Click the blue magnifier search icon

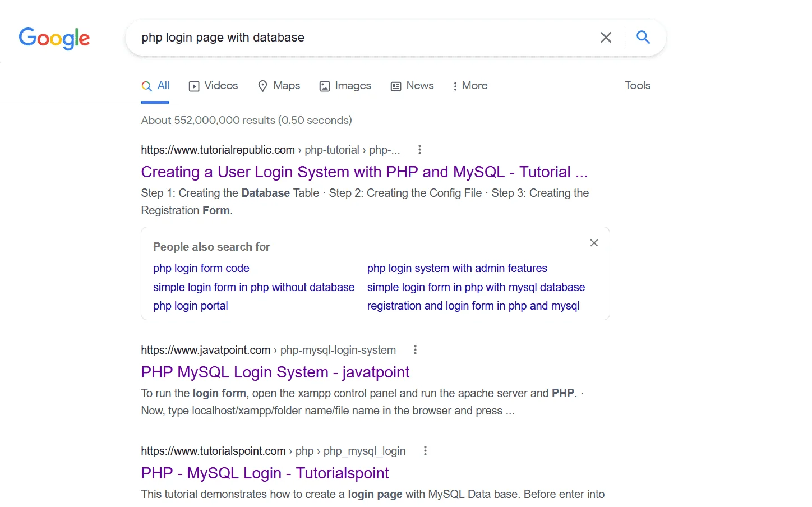click(x=643, y=38)
